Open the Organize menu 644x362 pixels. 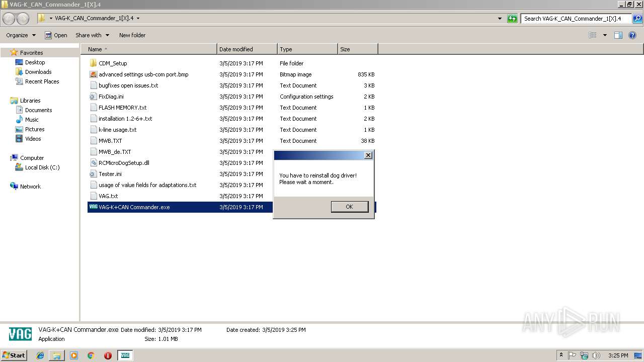21,35
